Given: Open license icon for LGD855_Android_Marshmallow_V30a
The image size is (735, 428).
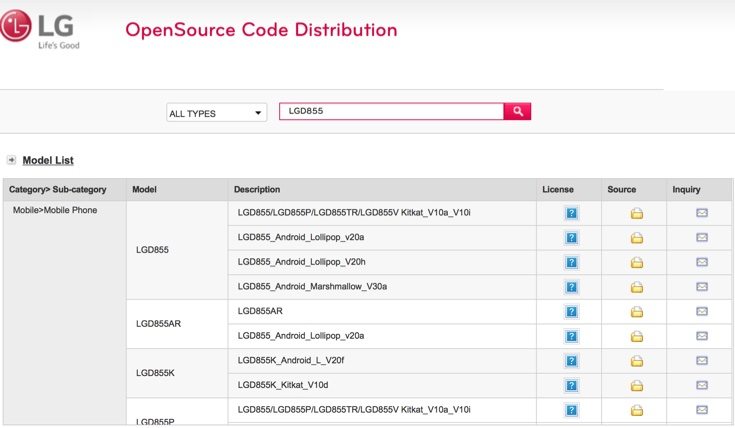Looking at the screenshot, I should tap(571, 287).
